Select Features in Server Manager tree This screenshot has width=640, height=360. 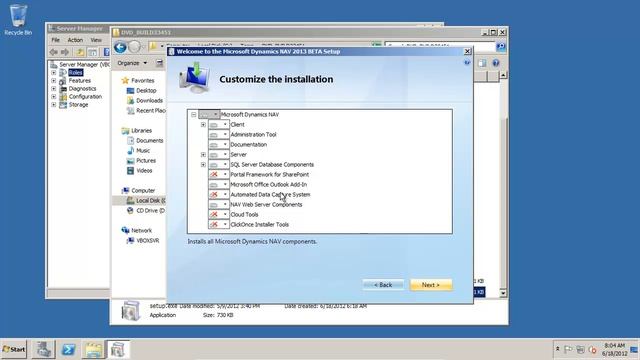click(x=80, y=81)
